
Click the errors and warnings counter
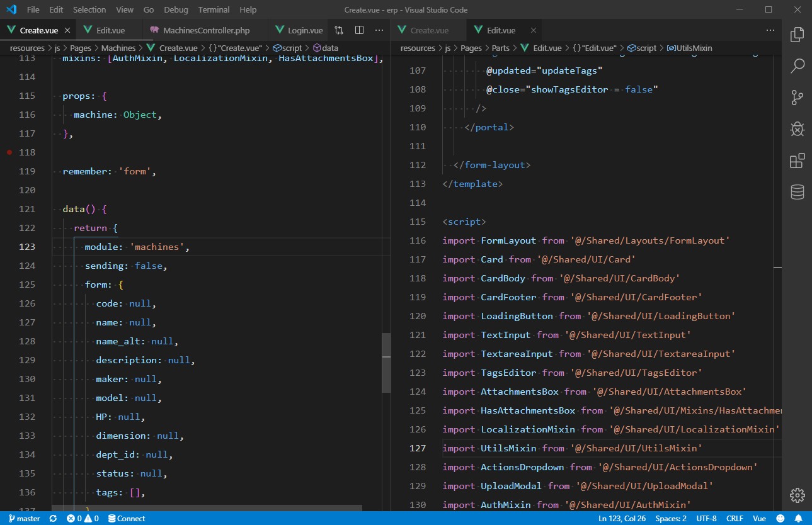83,518
